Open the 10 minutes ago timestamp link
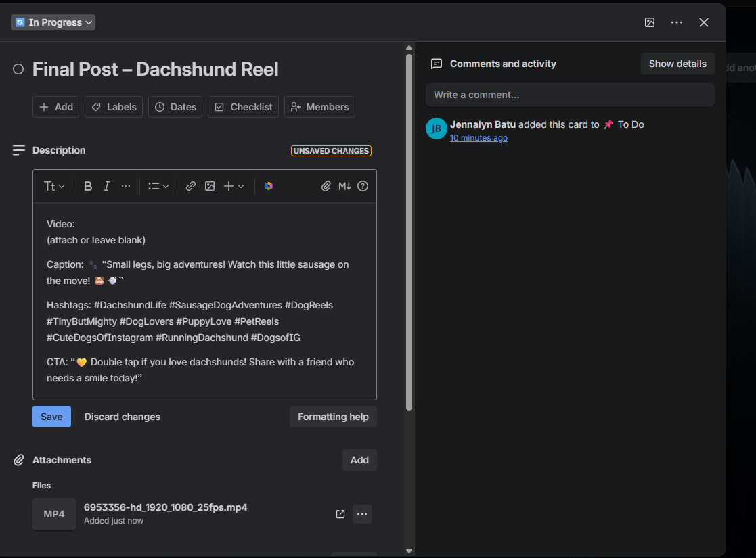The height and width of the screenshot is (558, 756). point(479,138)
